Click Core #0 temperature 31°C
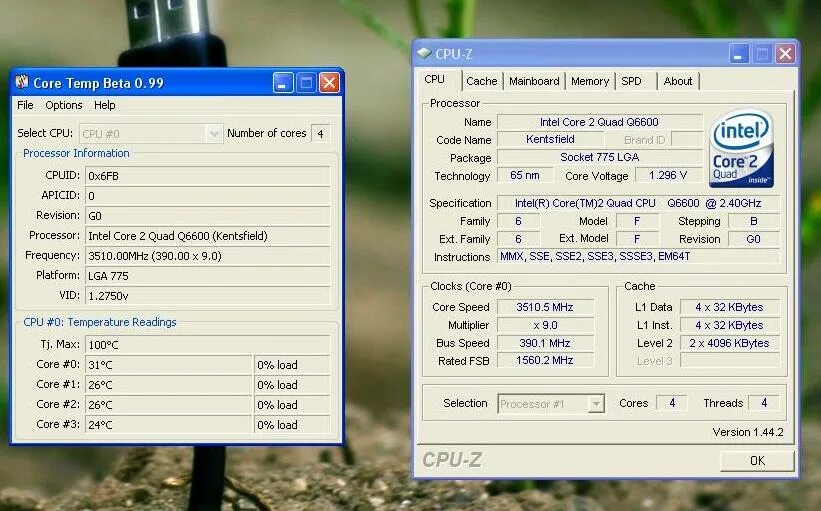The image size is (821, 511). [x=169, y=365]
